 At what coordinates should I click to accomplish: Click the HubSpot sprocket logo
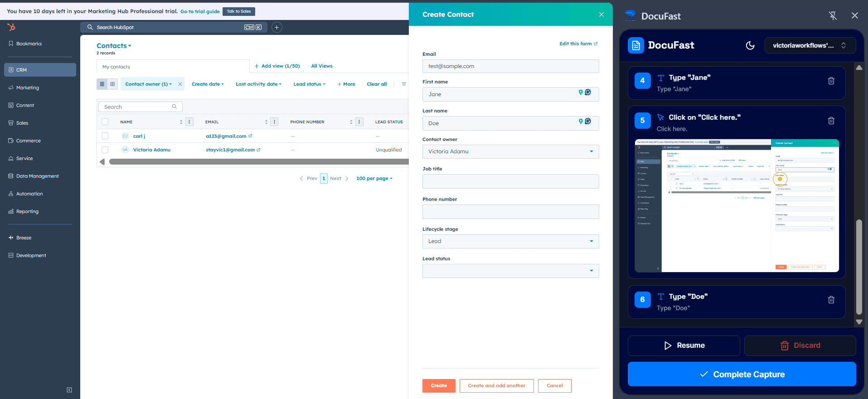[11, 27]
